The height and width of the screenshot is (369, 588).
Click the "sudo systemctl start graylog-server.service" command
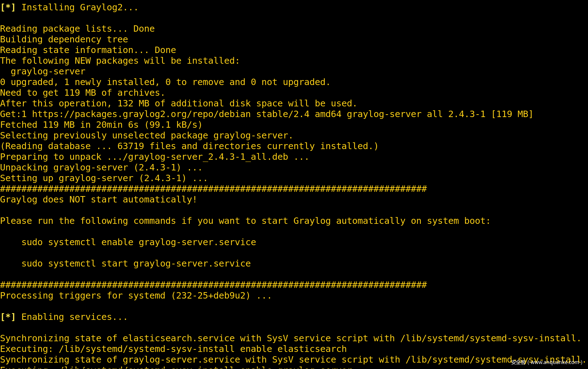pyautogui.click(x=136, y=264)
